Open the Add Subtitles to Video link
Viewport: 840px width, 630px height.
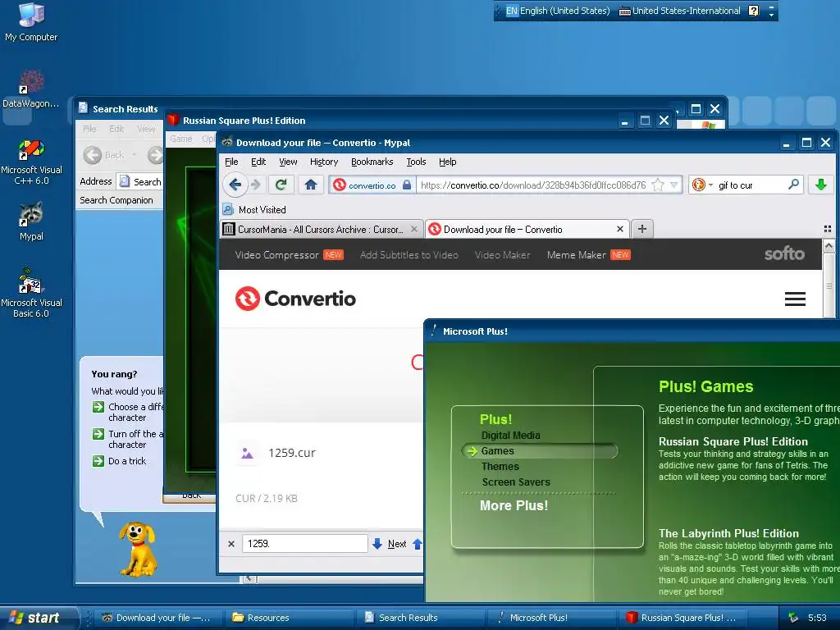pos(409,255)
